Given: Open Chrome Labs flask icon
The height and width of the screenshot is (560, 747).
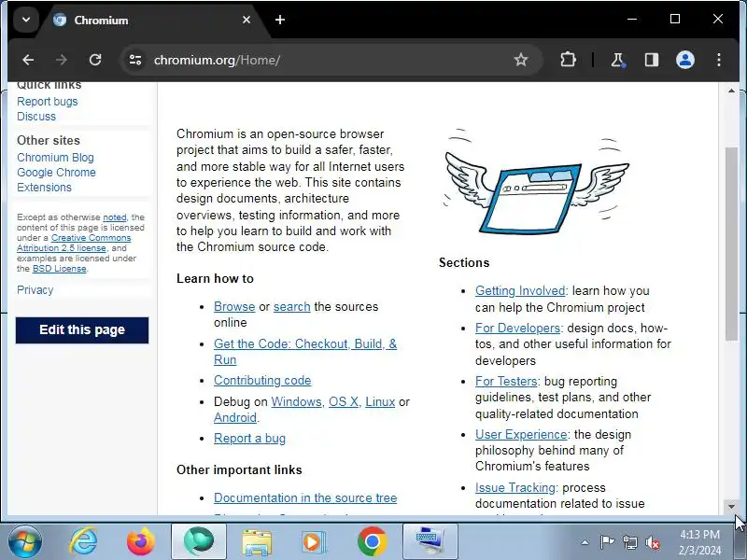Looking at the screenshot, I should [618, 60].
